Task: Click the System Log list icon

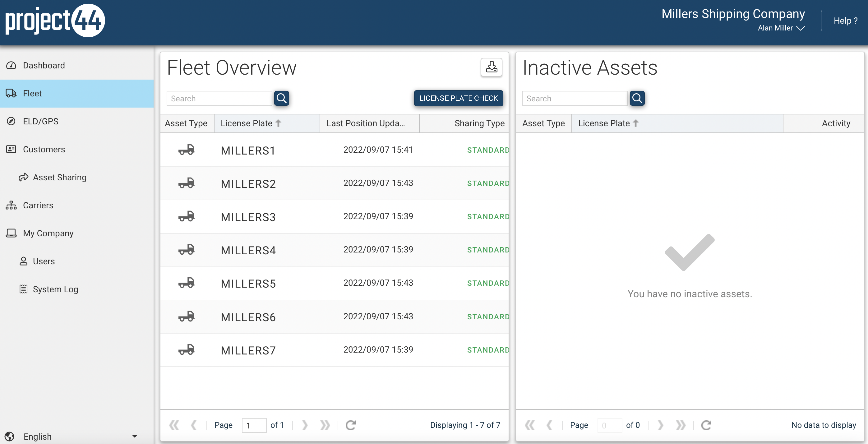Action: click(23, 289)
